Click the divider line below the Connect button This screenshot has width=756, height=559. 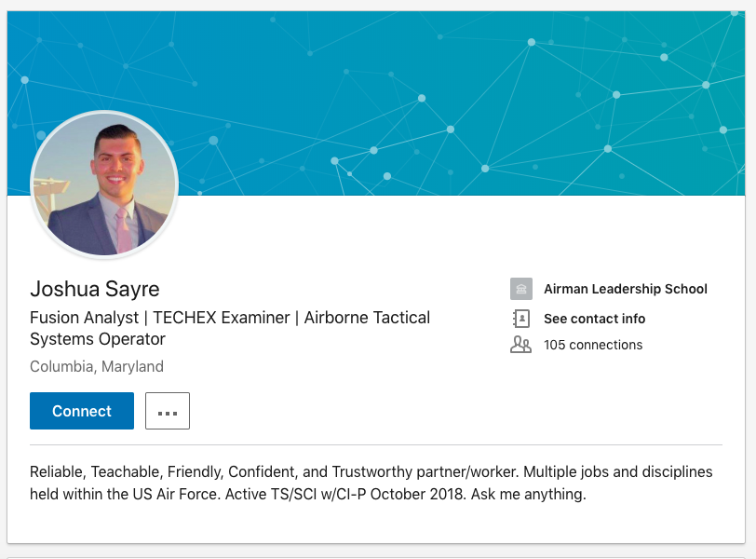[376, 444]
